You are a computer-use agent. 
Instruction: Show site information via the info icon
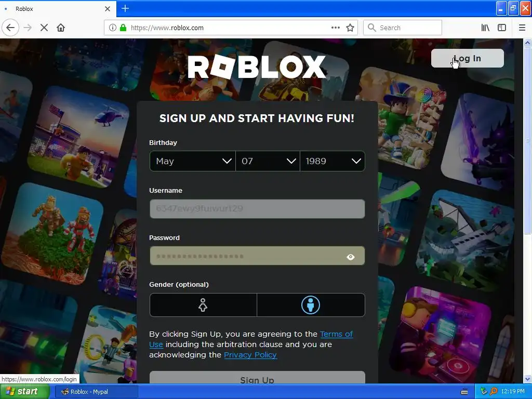pos(112,28)
